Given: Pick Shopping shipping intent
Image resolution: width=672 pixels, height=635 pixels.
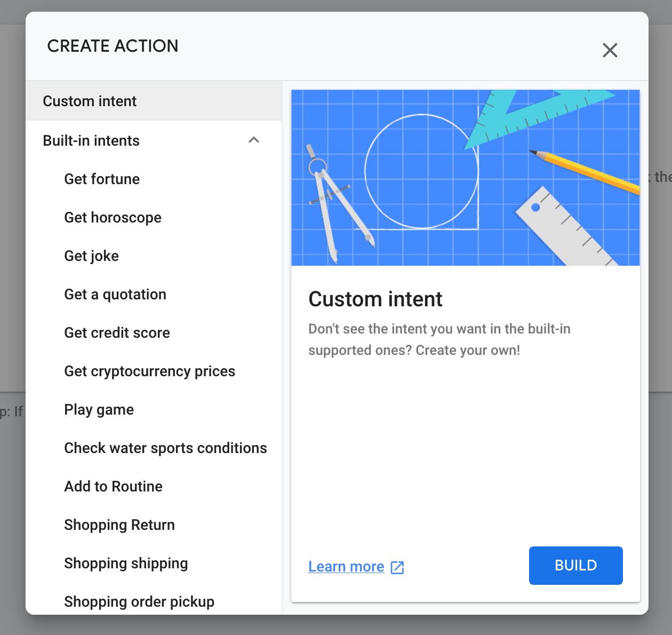Looking at the screenshot, I should click(154, 563).
